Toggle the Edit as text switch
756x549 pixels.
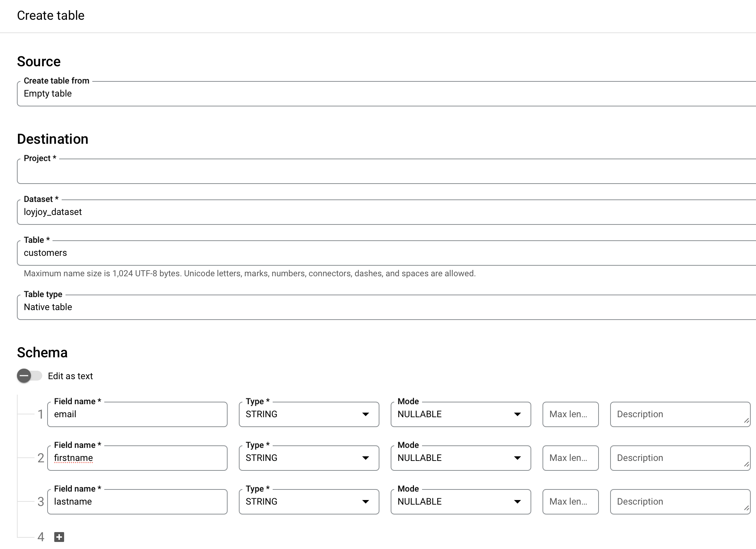click(30, 376)
